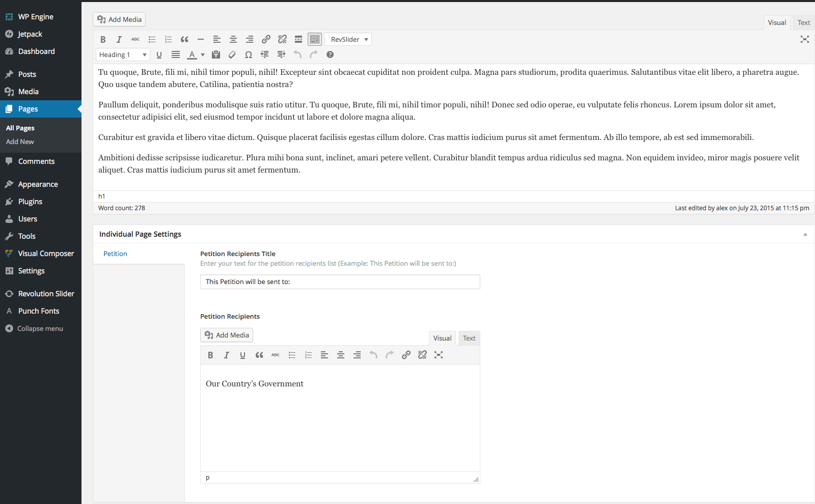Toggle bold in the main editor toolbar
Image resolution: width=815 pixels, height=504 pixels.
(103, 39)
